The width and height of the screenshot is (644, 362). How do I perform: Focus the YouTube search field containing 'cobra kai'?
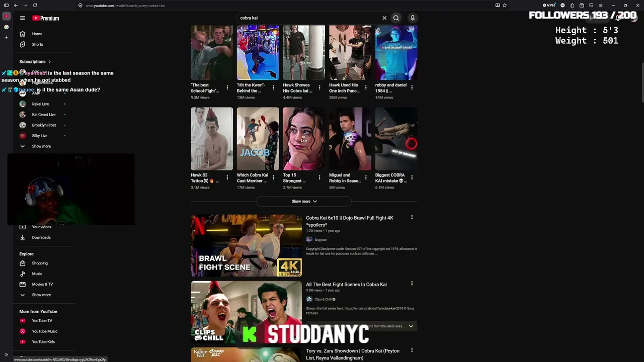pyautogui.click(x=308, y=18)
